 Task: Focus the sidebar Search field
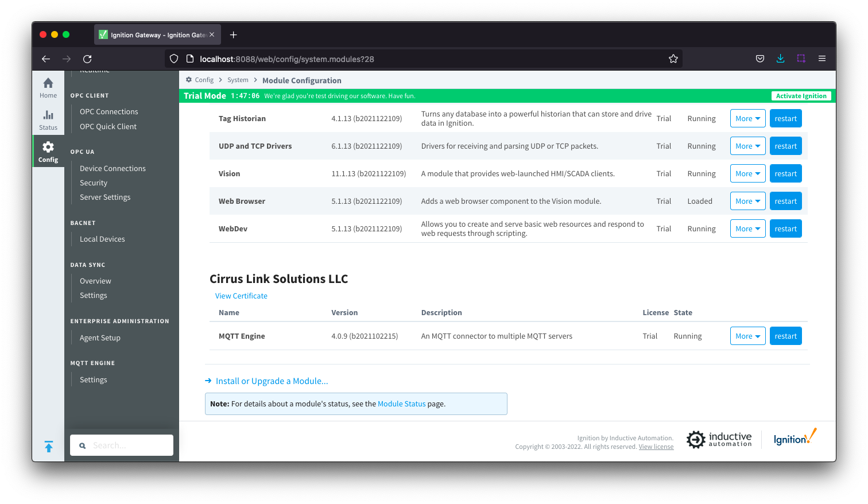[122, 445]
